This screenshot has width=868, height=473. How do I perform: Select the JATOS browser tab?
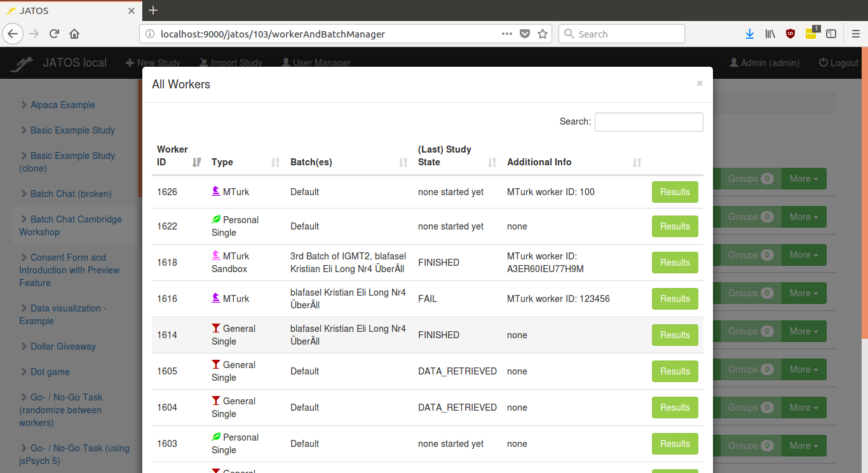pos(71,11)
